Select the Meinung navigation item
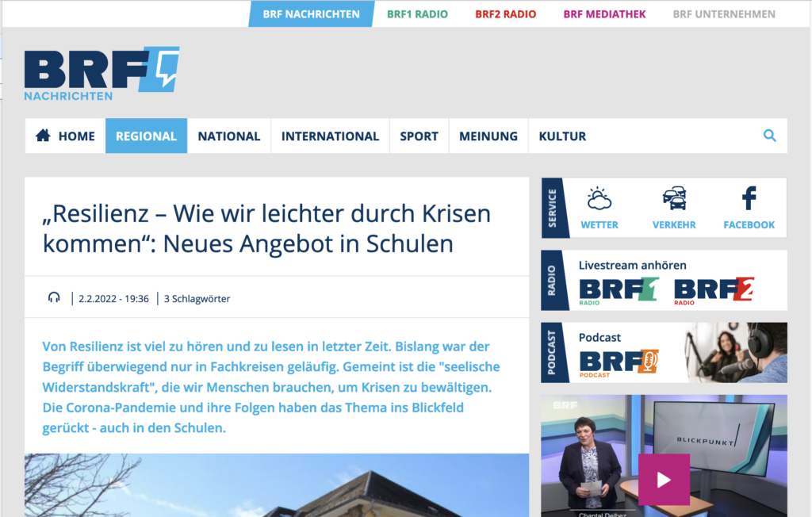812x517 pixels. [x=488, y=136]
